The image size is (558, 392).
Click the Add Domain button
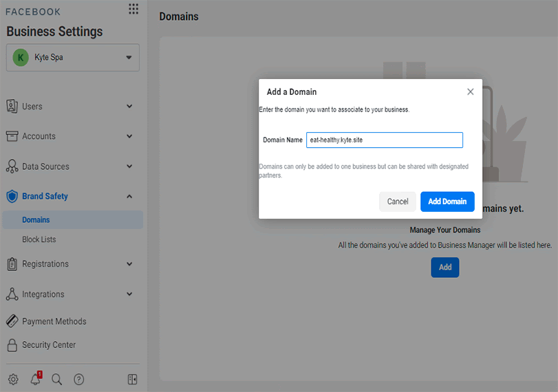point(447,202)
